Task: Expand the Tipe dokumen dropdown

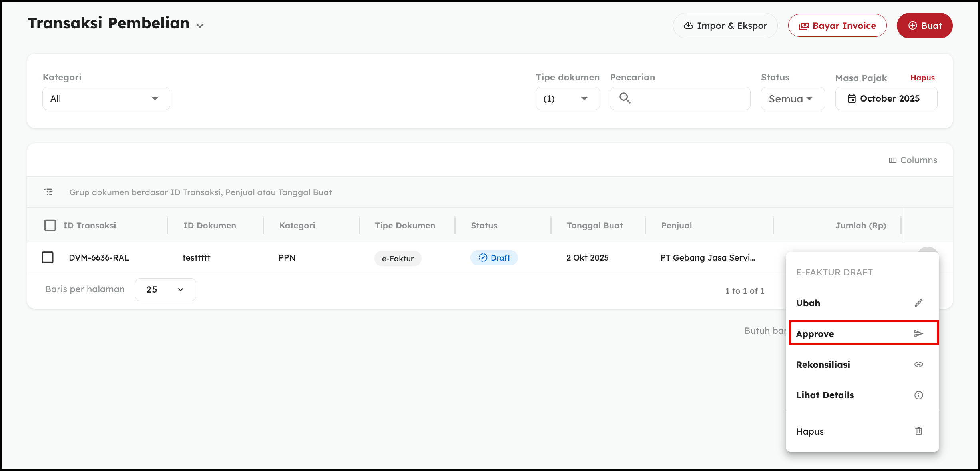Action: (567, 98)
